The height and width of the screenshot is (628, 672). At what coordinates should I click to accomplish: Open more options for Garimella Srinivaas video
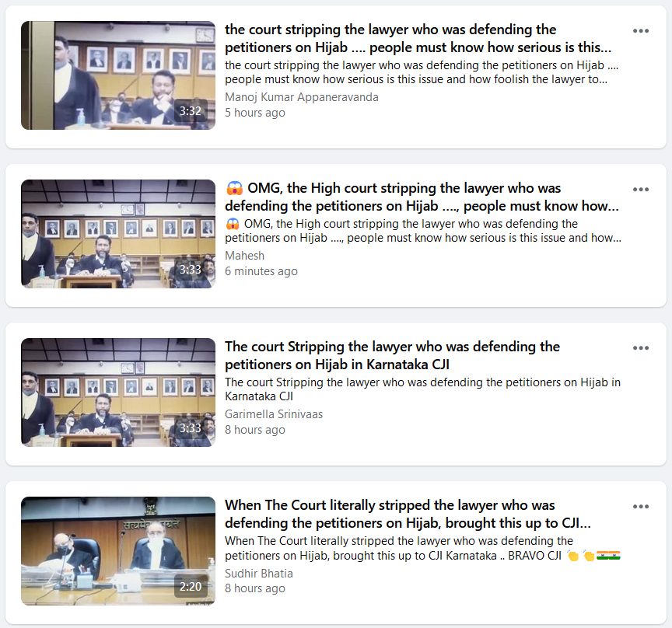click(x=640, y=348)
